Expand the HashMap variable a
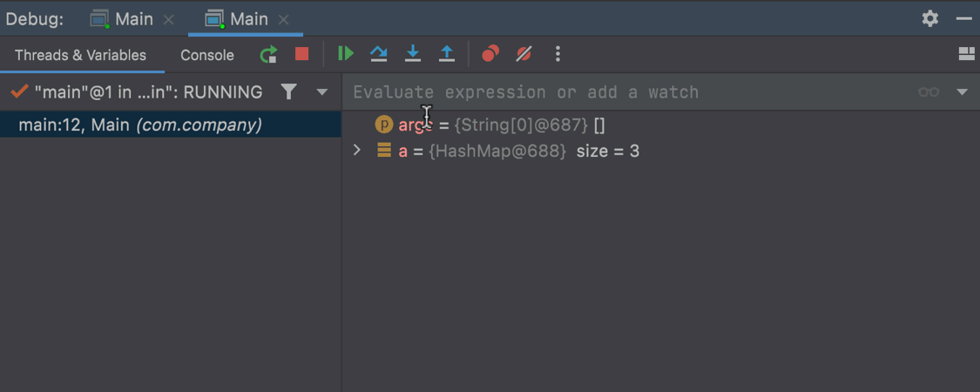The width and height of the screenshot is (980, 392). click(356, 151)
